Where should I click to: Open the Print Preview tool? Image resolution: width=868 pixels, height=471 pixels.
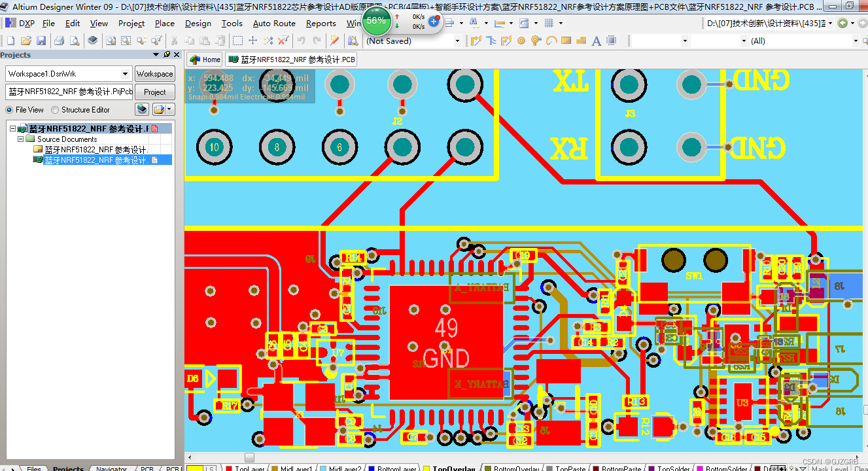pos(74,40)
